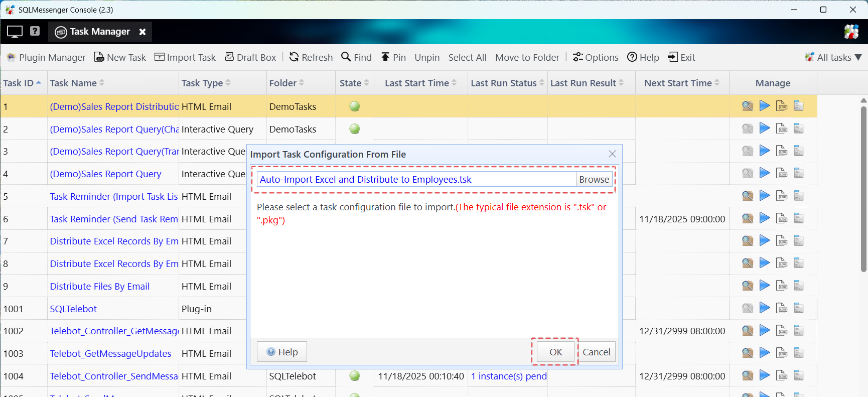
Task: Click the monitor icon in the top bar
Action: [15, 32]
